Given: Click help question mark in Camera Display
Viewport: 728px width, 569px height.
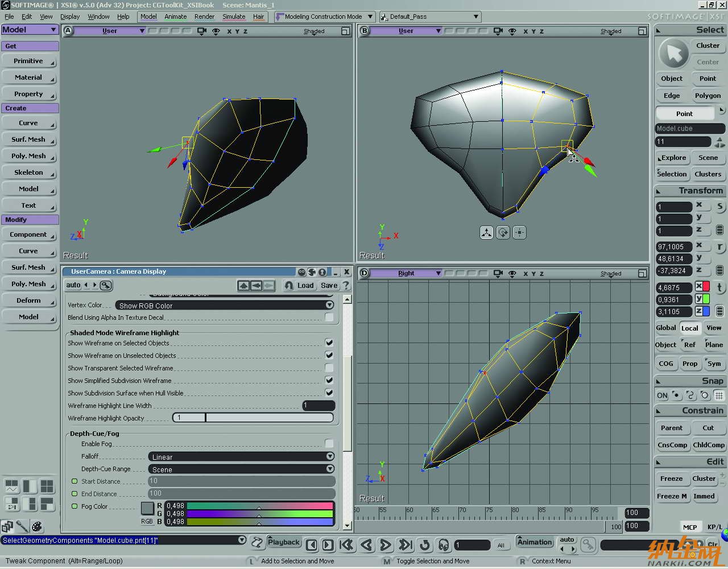Looking at the screenshot, I should (x=346, y=285).
